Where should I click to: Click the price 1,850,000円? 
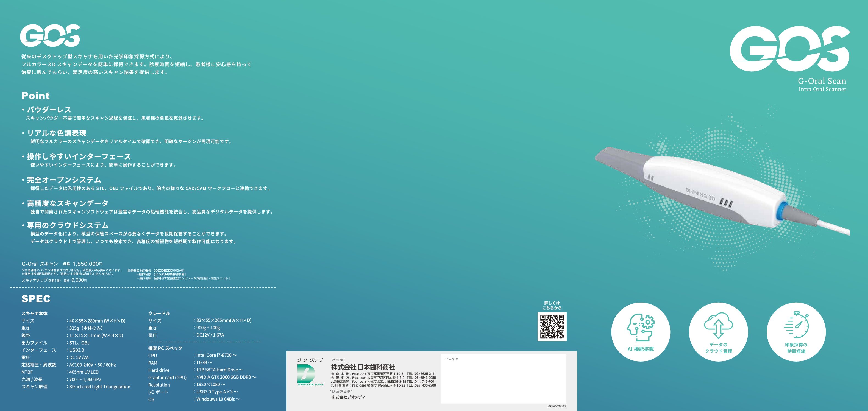(88, 264)
